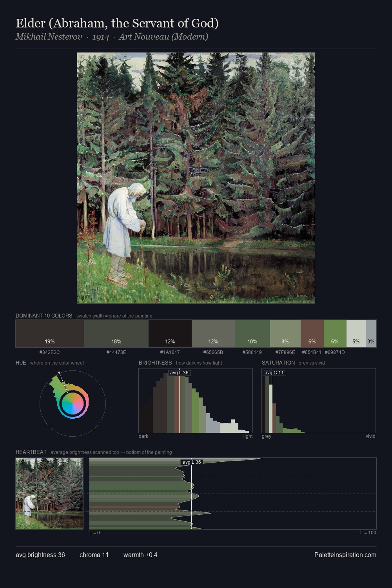Click the 'HEARTBEAT' section heading
The height and width of the screenshot is (588, 392).
click(x=31, y=452)
